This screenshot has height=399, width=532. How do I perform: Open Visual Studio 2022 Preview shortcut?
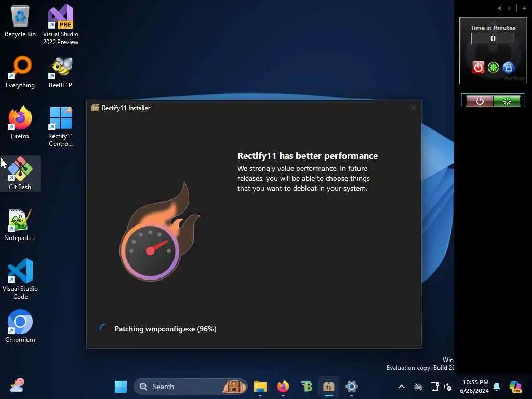(x=61, y=24)
